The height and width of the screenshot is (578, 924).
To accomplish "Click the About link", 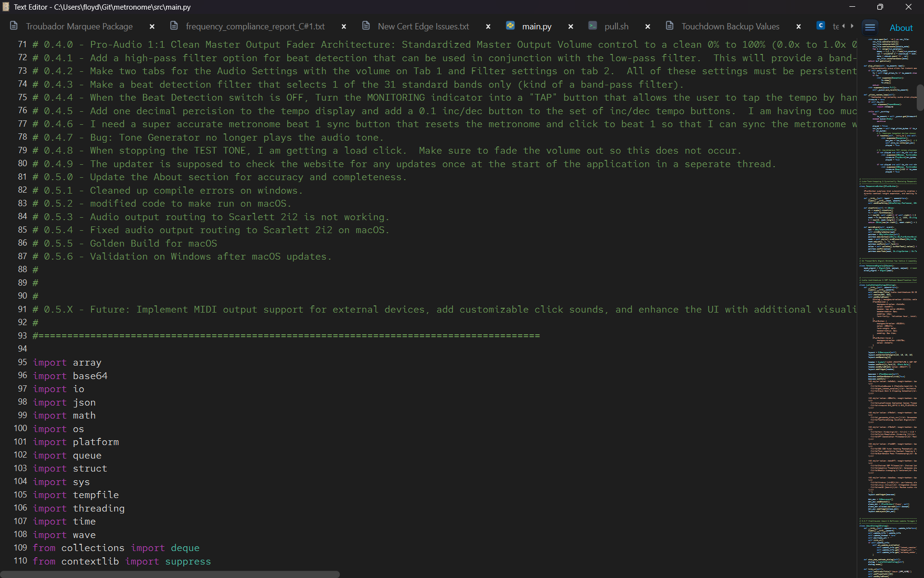I will tap(901, 28).
